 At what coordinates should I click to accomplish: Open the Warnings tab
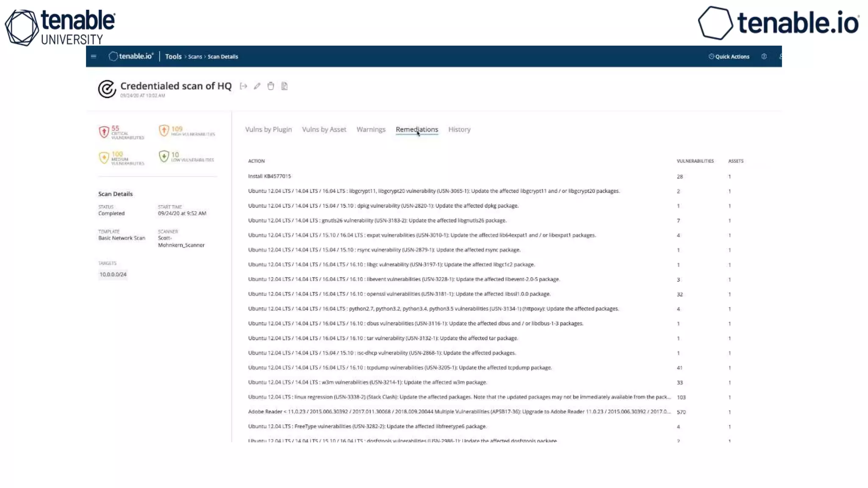point(371,130)
